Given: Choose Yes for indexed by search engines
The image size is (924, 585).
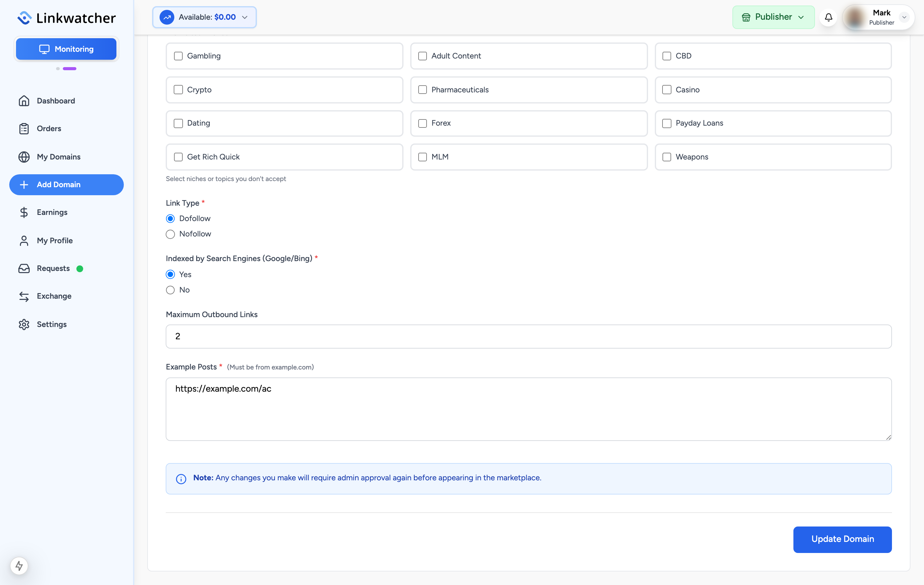Looking at the screenshot, I should 170,274.
